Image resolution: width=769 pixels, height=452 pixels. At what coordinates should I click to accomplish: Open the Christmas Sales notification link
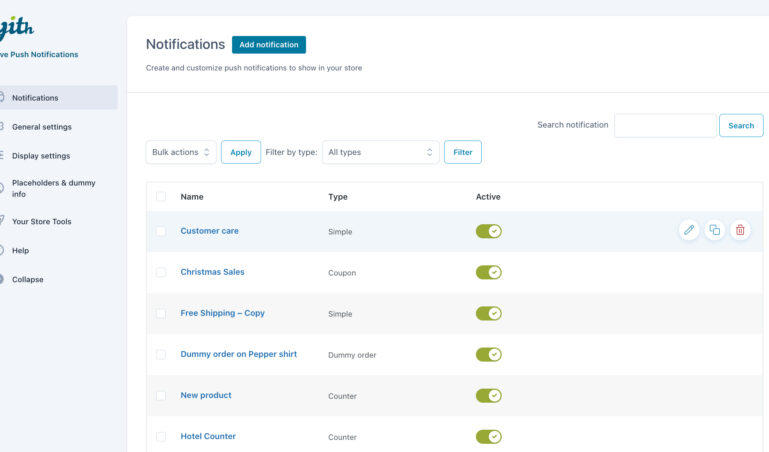click(x=212, y=272)
